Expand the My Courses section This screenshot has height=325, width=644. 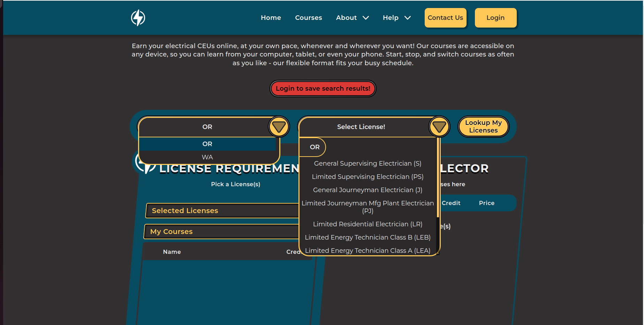pyautogui.click(x=221, y=232)
